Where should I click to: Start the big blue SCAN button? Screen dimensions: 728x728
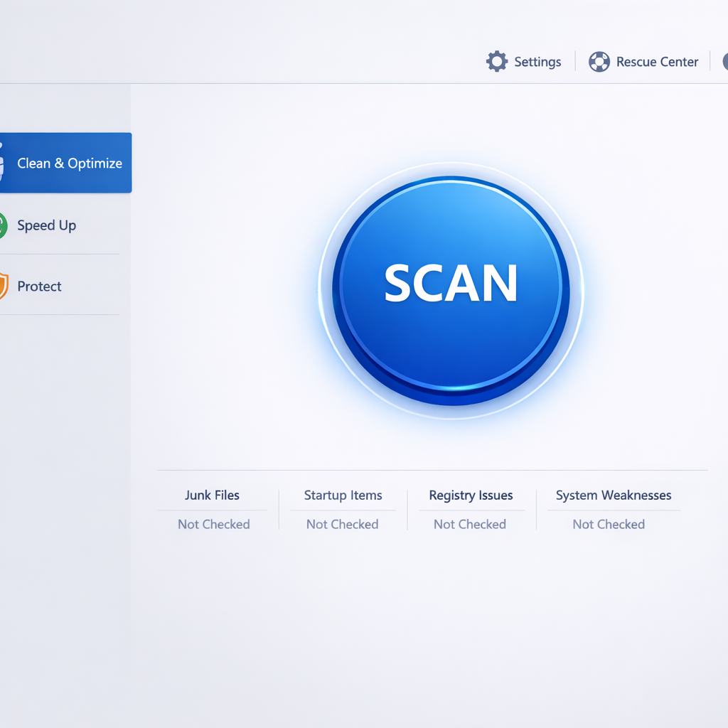coord(451,290)
